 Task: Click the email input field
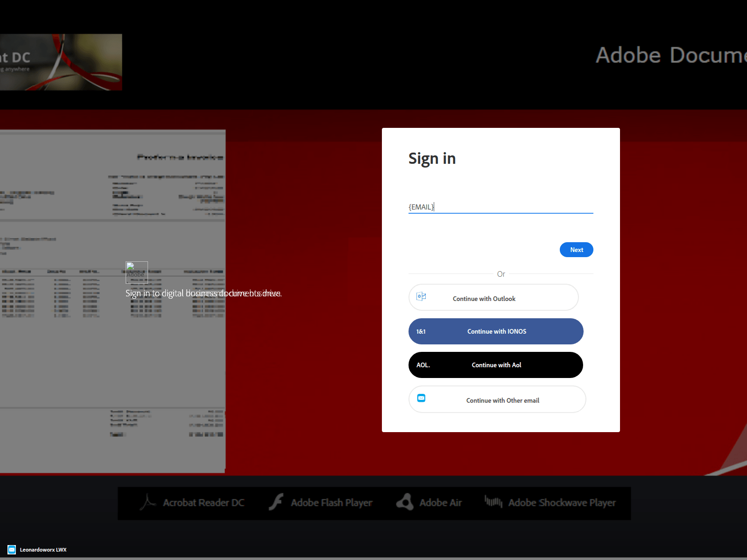click(x=500, y=207)
